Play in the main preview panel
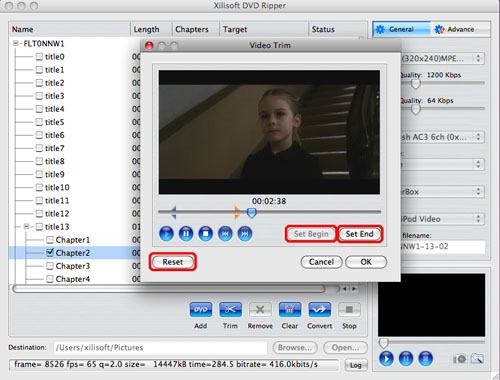The image size is (500, 380). pyautogui.click(x=386, y=359)
